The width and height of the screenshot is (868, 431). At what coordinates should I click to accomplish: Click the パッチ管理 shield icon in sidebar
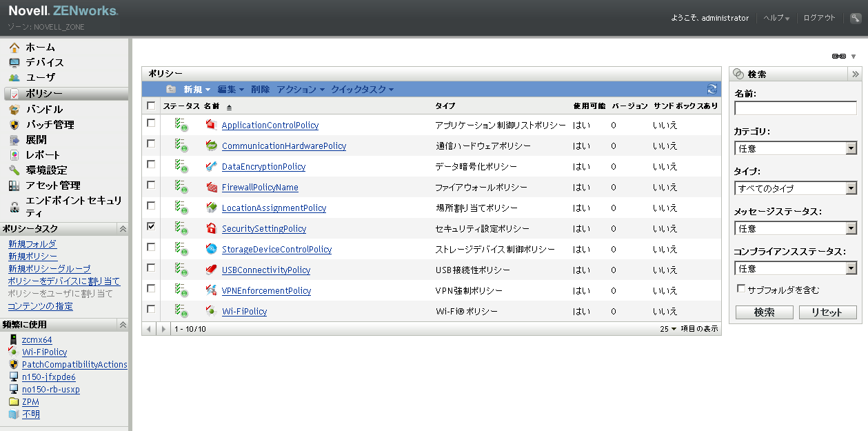point(14,125)
